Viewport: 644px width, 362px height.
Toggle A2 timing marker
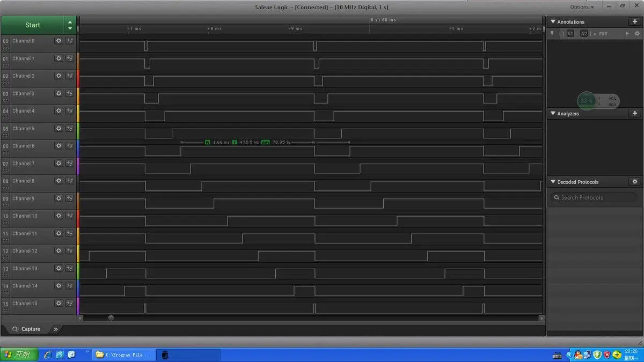point(584,33)
